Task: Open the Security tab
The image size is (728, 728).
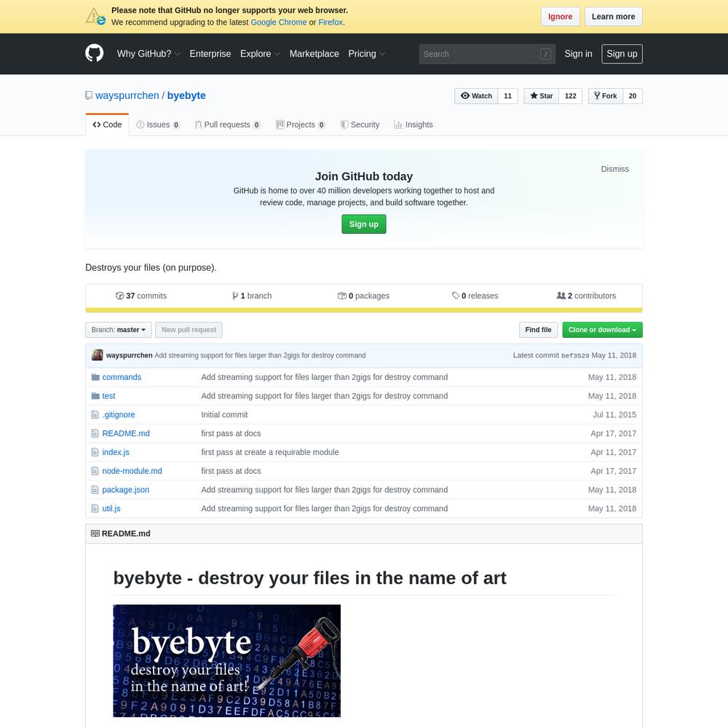Action: (360, 124)
